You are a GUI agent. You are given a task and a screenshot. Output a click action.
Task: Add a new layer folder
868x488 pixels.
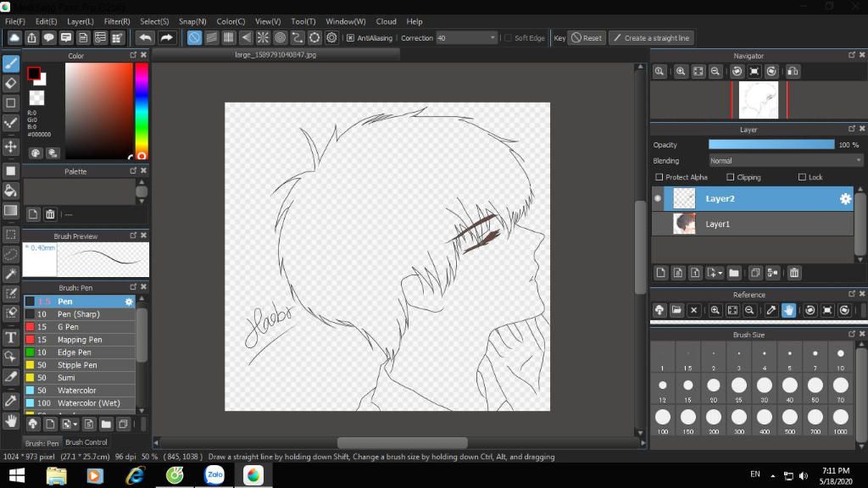734,273
